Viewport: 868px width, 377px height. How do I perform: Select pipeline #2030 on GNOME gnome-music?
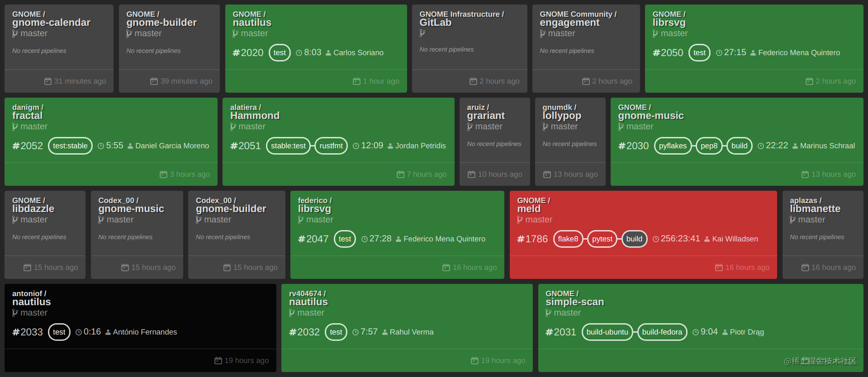tap(633, 146)
